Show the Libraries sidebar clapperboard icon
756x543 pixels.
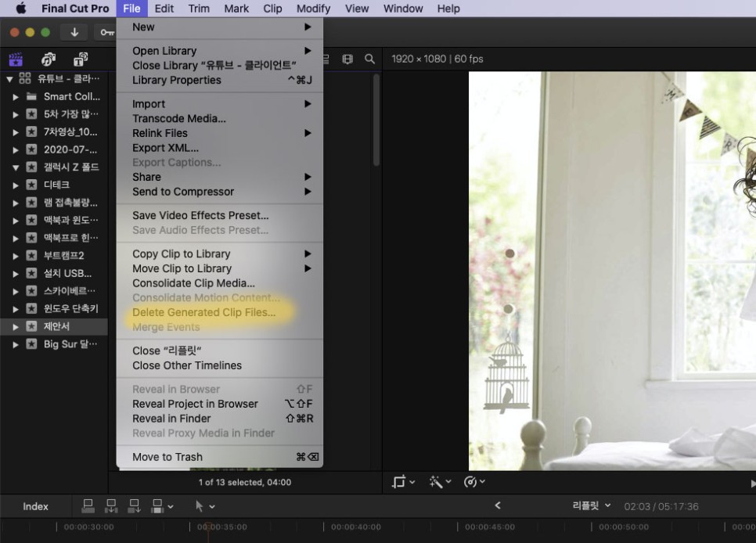[x=16, y=59]
